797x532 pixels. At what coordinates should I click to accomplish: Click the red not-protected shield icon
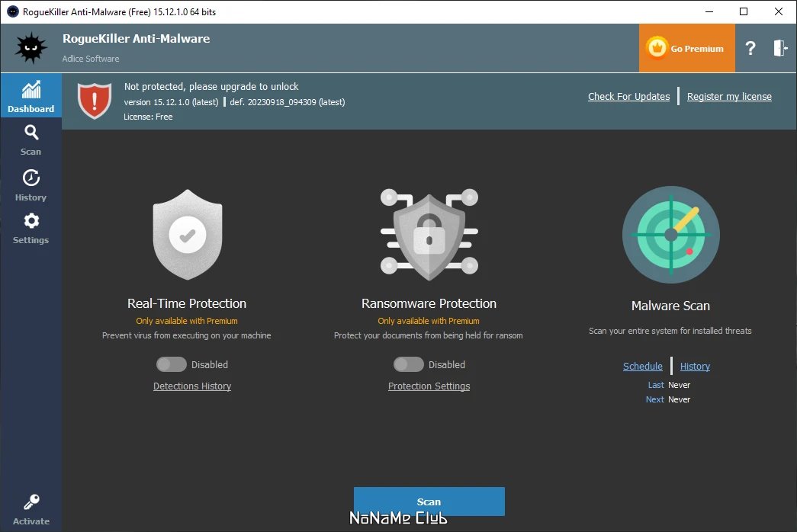[95, 101]
